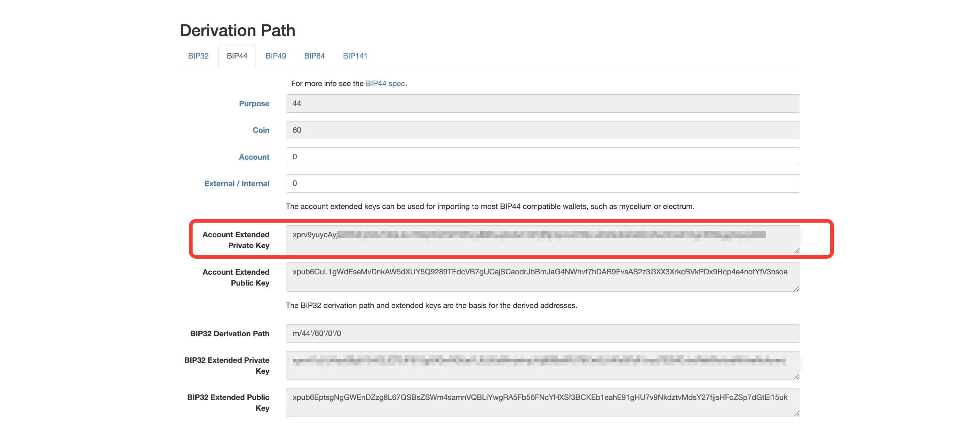This screenshot has height=435, width=980.
Task: Click the 'Account Extended Private Key' label
Action: [x=235, y=240]
